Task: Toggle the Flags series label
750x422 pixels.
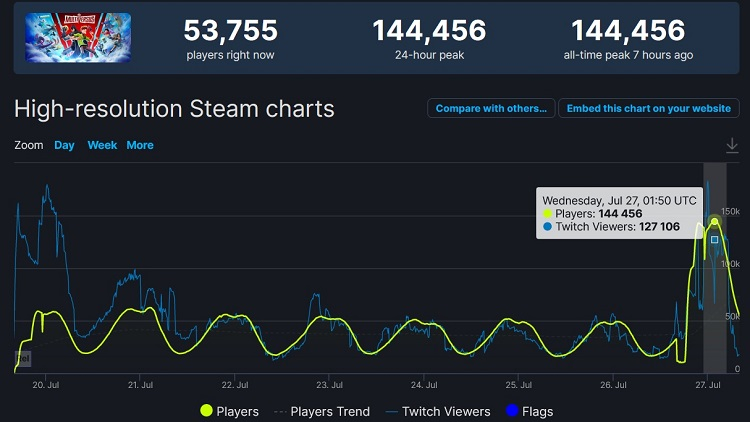Action: click(x=537, y=411)
